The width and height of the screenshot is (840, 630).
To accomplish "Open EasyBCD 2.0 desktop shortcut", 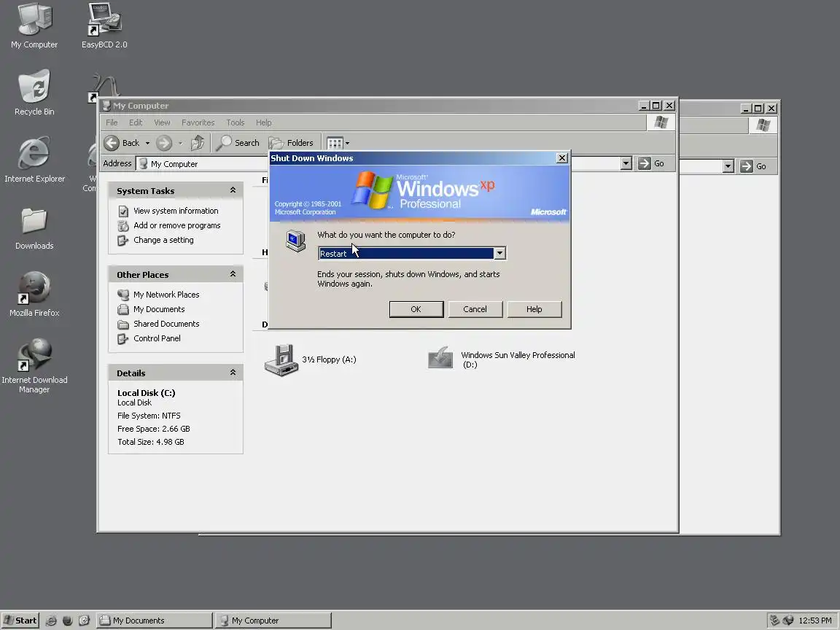I will (104, 26).
